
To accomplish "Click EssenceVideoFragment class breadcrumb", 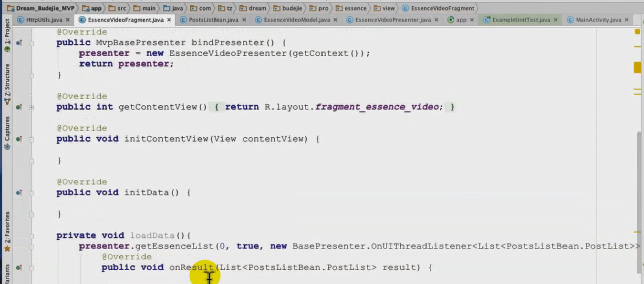I will click(438, 8).
